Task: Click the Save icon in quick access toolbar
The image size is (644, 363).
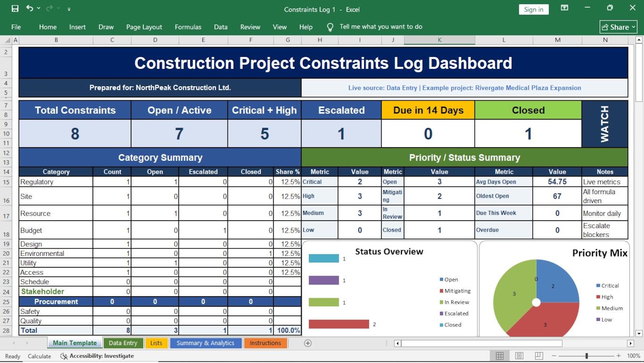Action: 15,9
